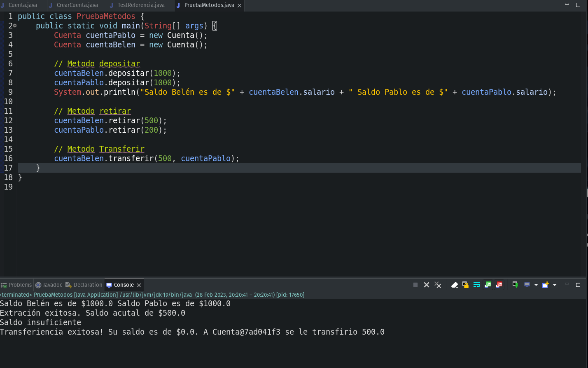Click cuentaPablo.depositar(1000) on line 8
588x368 pixels.
tap(117, 83)
